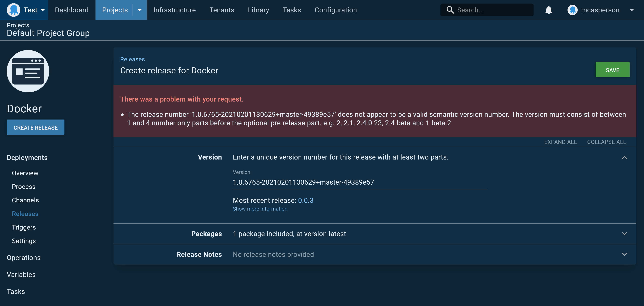The image size is (644, 306).
Task: Click the CREATE RELEASE button
Action: pos(35,127)
